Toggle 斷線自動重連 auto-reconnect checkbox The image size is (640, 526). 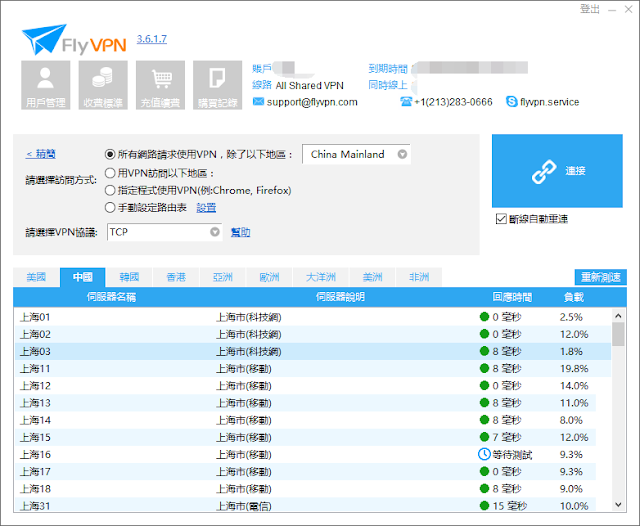point(501,219)
